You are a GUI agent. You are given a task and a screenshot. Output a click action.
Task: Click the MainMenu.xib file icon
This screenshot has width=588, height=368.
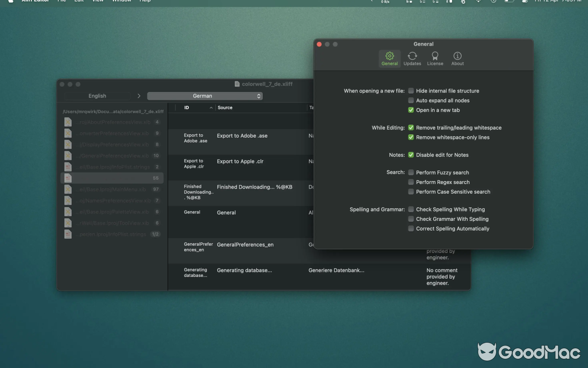pos(68,189)
